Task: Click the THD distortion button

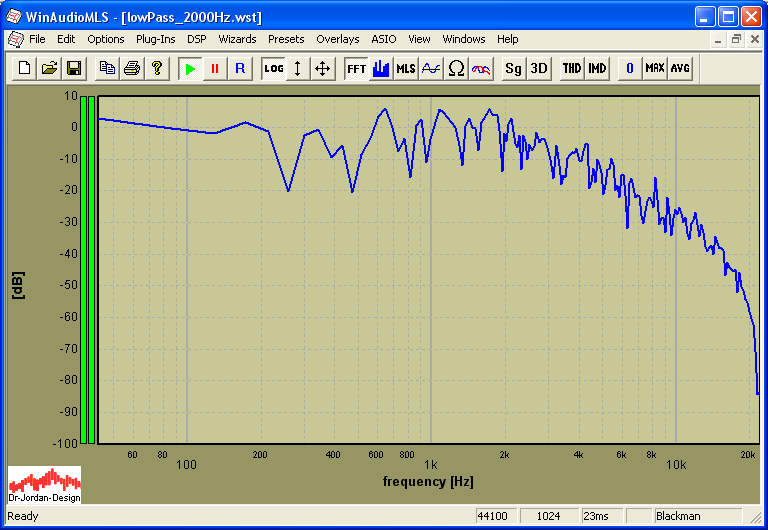Action: [571, 68]
